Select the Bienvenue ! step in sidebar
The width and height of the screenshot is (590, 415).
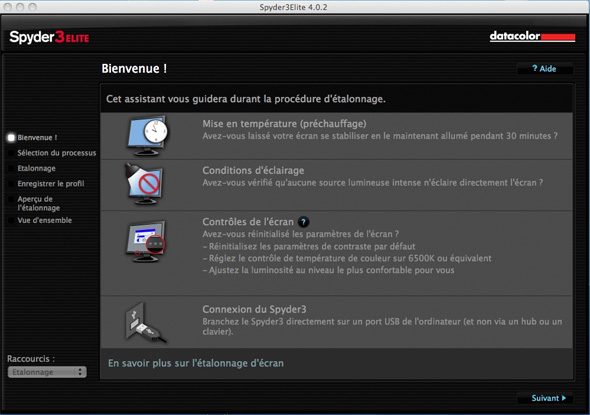(37, 138)
